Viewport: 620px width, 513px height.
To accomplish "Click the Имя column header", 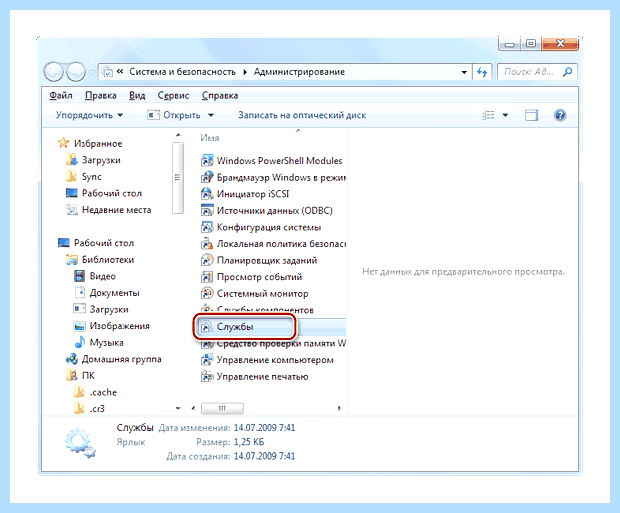I will point(210,138).
